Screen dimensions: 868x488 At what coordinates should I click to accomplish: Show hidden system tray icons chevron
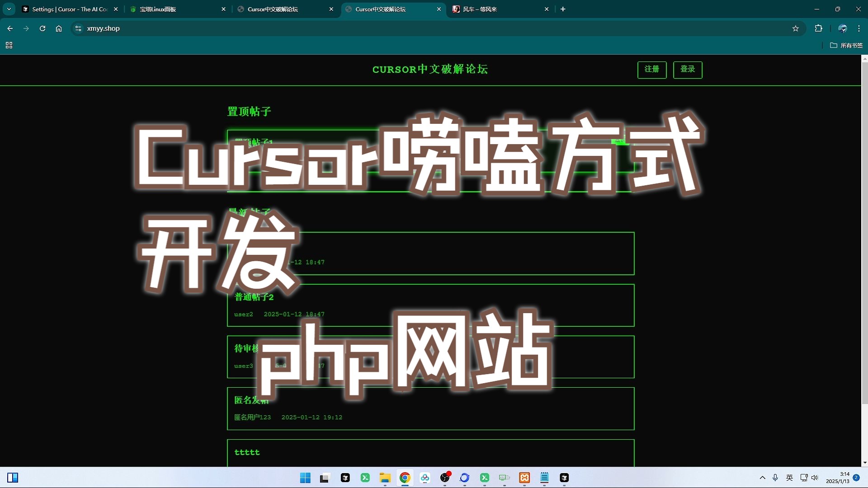(763, 478)
